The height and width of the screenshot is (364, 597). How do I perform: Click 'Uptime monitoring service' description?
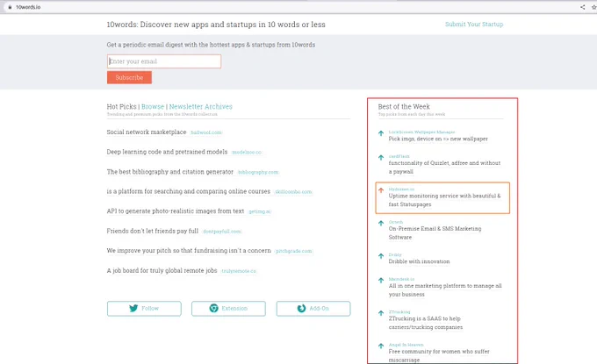(445, 200)
